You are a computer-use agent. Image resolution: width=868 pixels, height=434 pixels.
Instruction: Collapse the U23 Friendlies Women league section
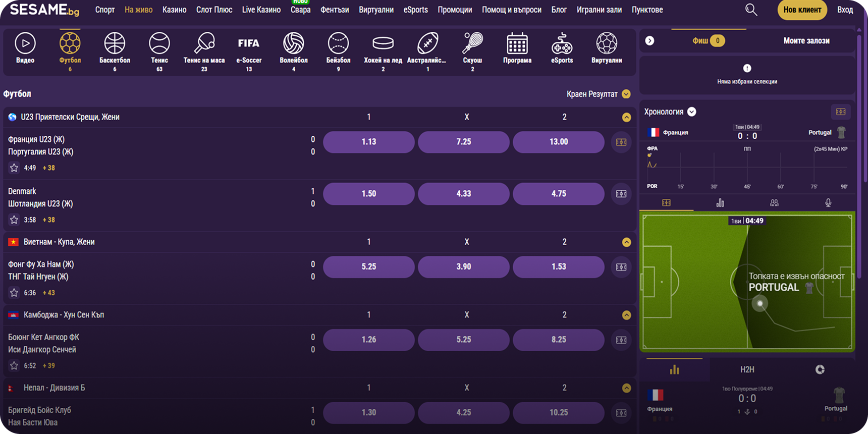point(626,117)
